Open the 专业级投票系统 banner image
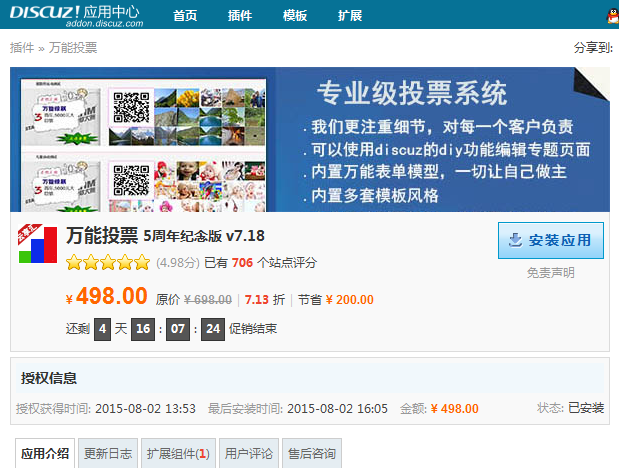The width and height of the screenshot is (619, 468). [x=310, y=139]
